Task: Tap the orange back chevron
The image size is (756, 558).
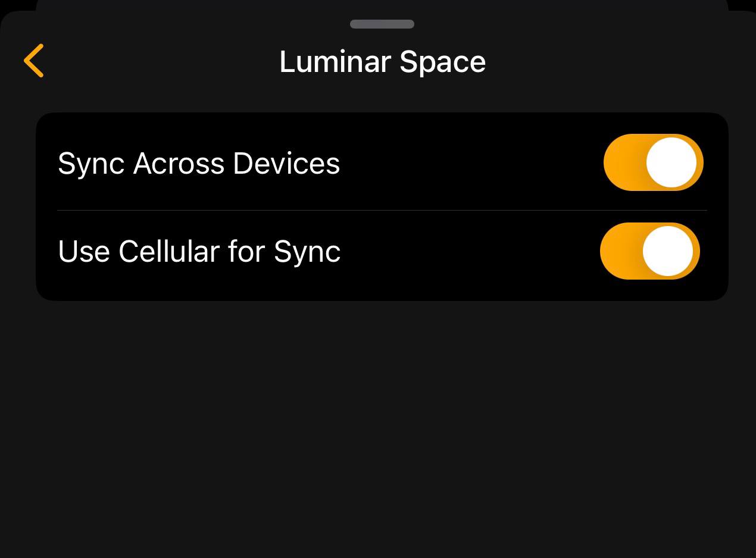Action: [x=34, y=61]
